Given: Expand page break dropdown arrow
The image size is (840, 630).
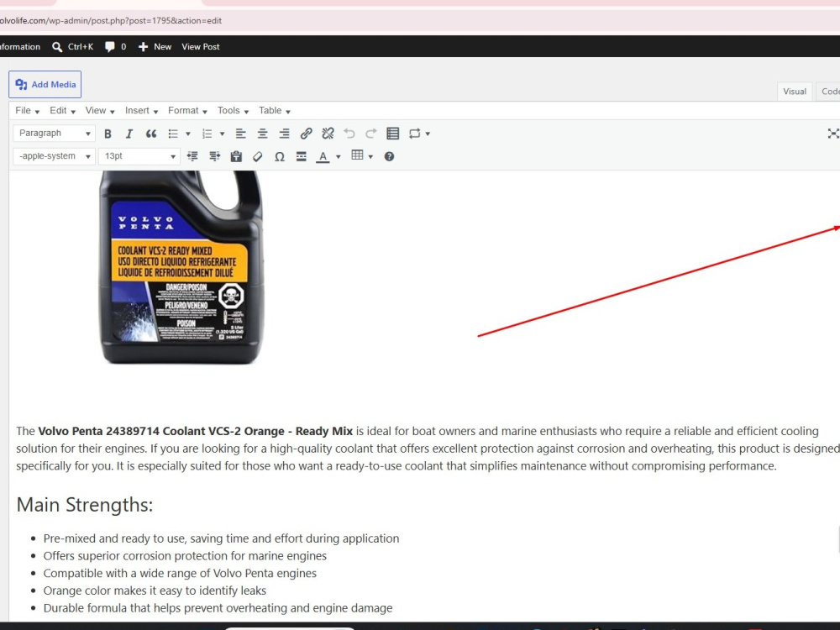Looking at the screenshot, I should [428, 134].
